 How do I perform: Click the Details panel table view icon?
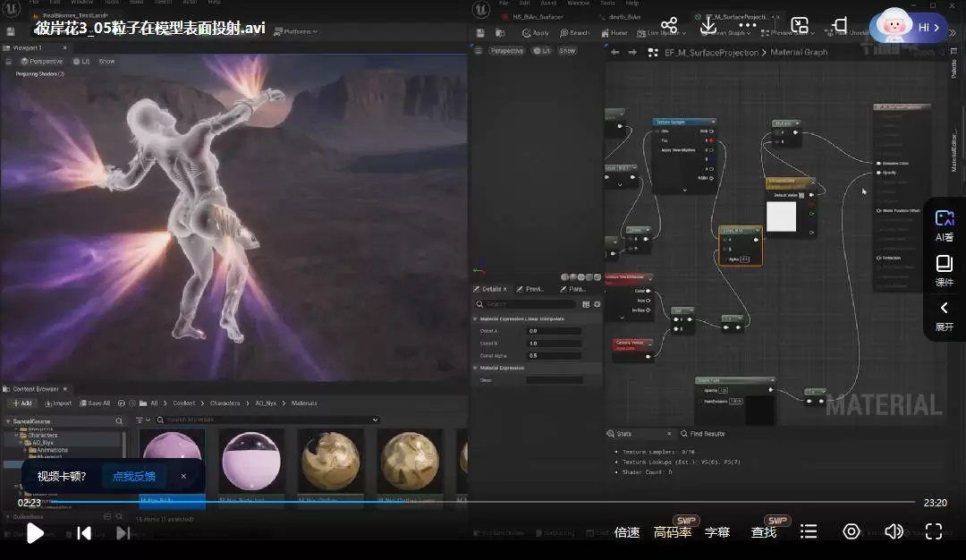click(x=586, y=304)
